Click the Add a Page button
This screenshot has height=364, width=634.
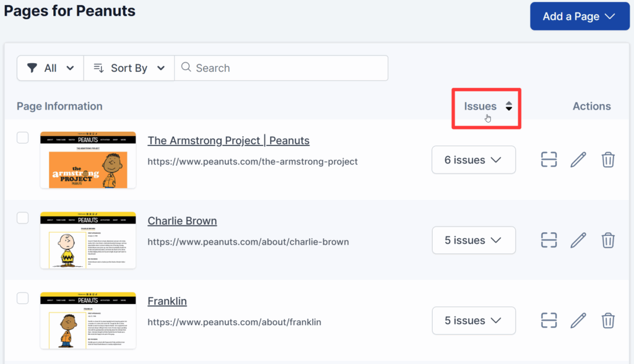click(x=579, y=16)
